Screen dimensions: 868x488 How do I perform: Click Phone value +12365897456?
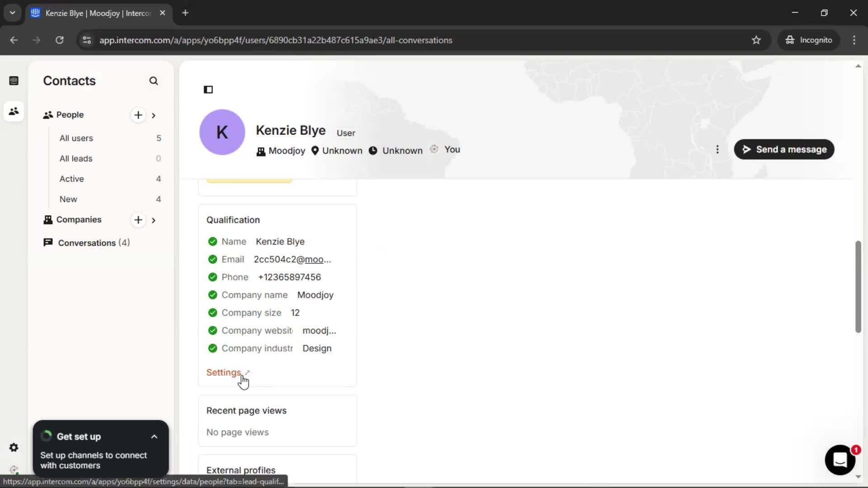point(289,277)
